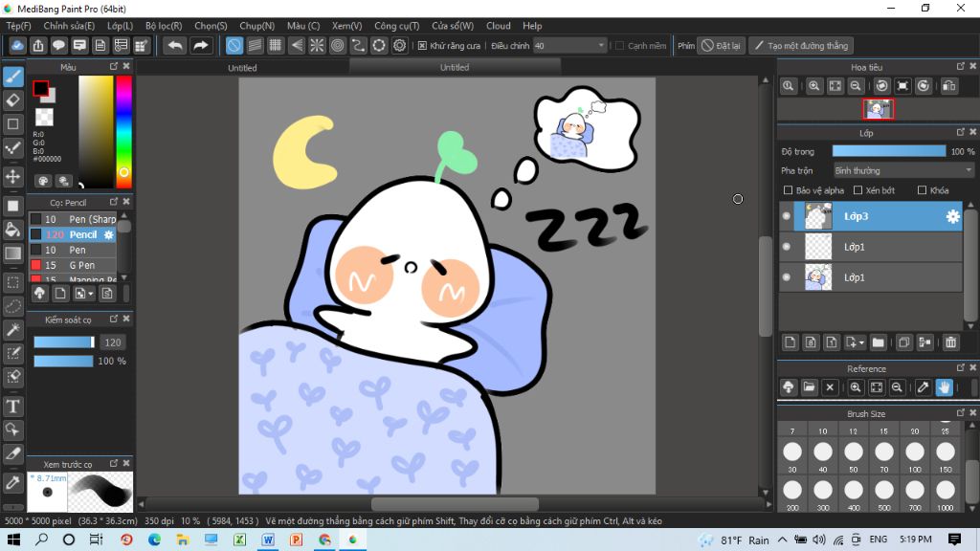The image size is (980, 551).
Task: Enable Bảo vệ alpha checkbox
Action: [x=789, y=190]
